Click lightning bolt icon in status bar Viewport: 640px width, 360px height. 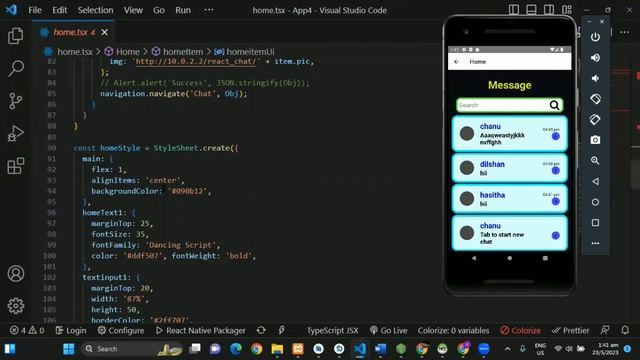click(281, 330)
